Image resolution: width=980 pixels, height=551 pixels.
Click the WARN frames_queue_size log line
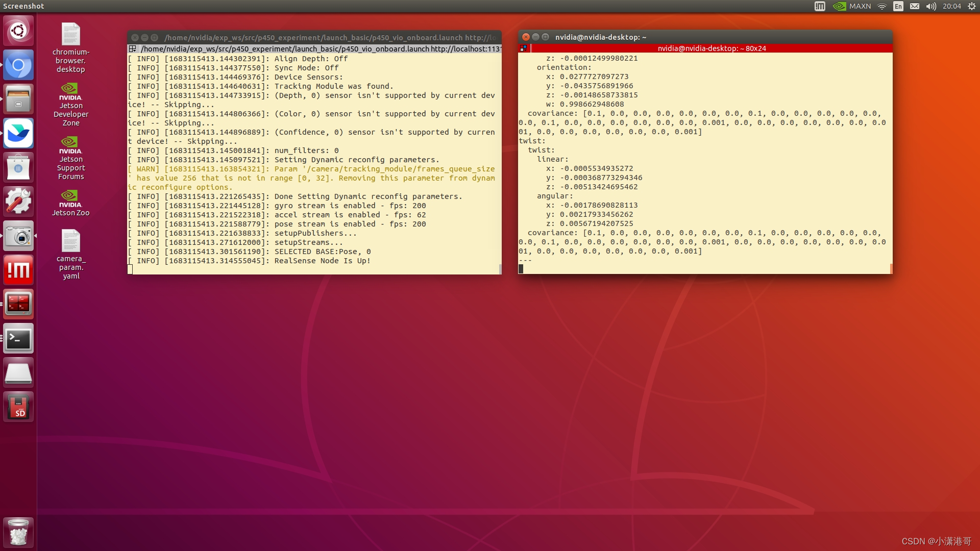click(311, 178)
